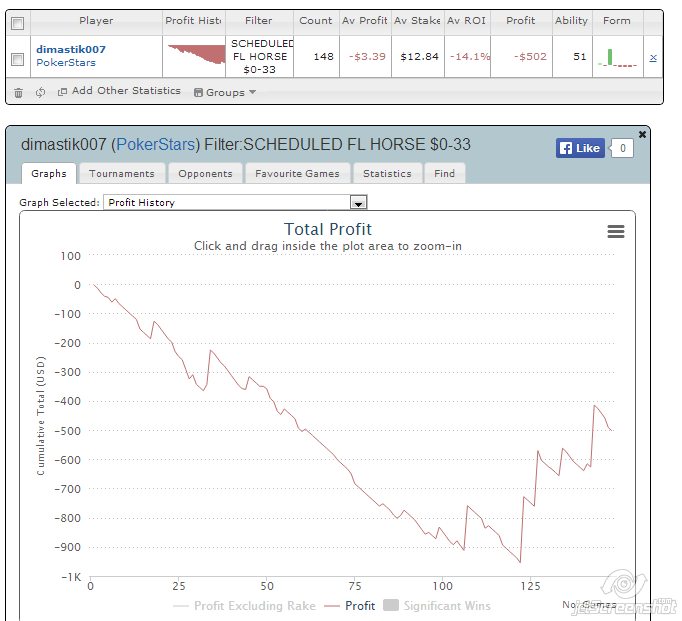Open the Statistics tab

[x=387, y=174]
